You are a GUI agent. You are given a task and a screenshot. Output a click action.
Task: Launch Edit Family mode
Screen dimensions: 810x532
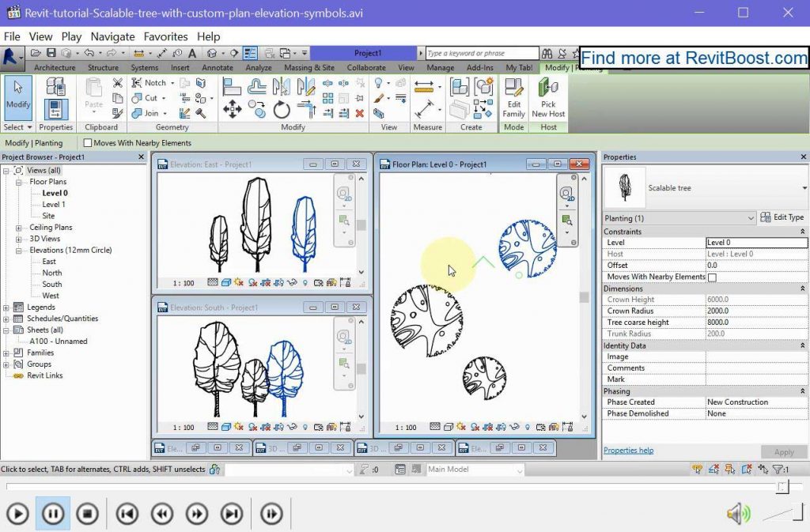click(x=513, y=99)
